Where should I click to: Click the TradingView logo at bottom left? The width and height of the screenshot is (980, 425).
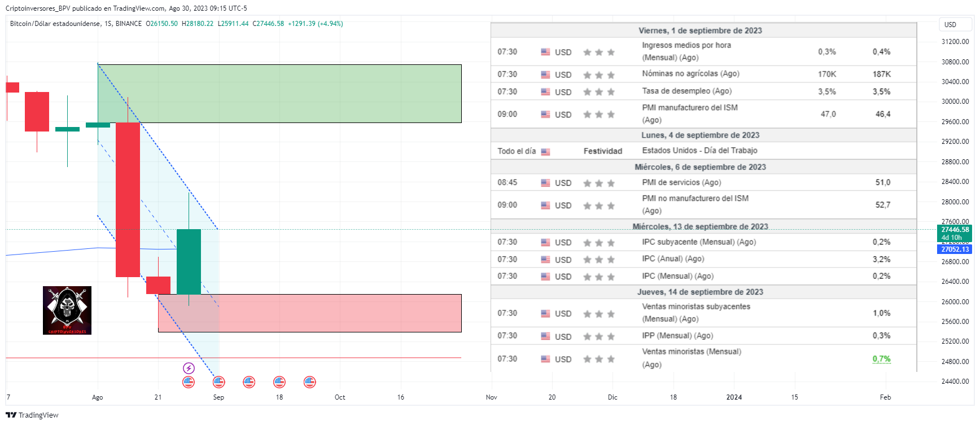[32, 415]
